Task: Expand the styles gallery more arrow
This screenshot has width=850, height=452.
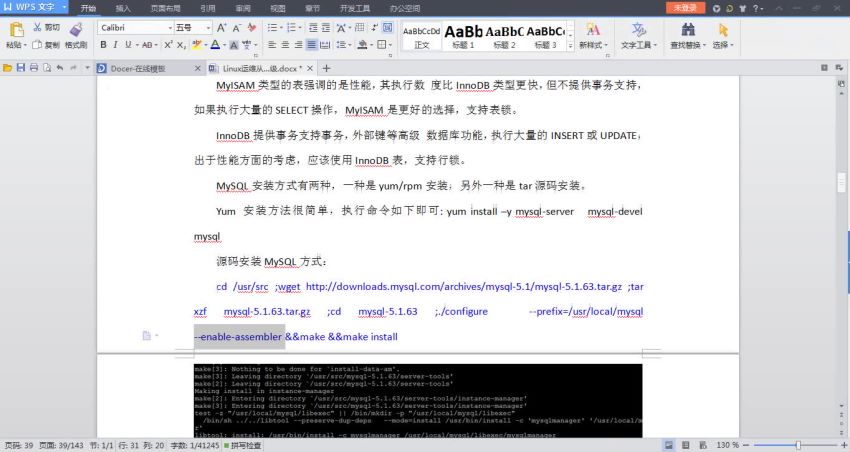Action: [x=570, y=47]
